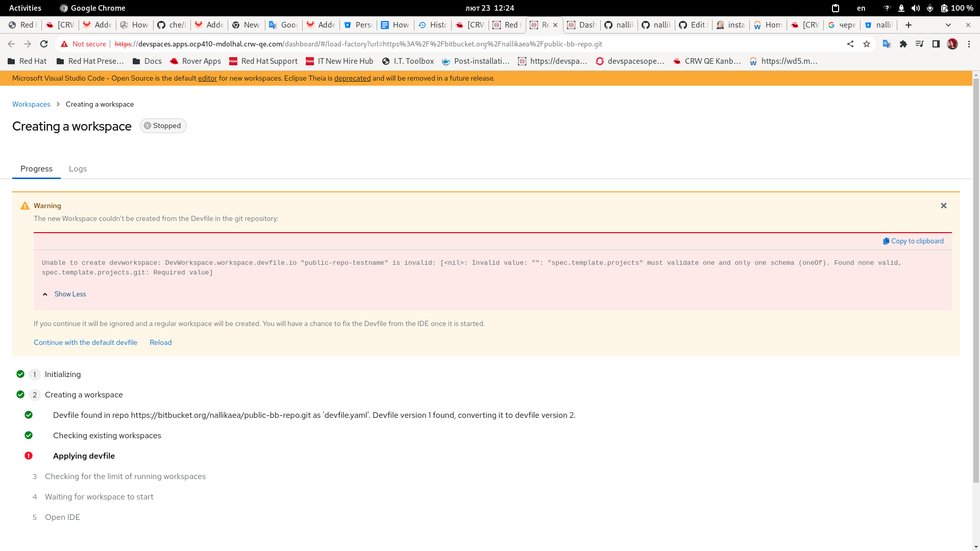Select the Progress tab
This screenshot has width=980, height=551.
coord(36,169)
